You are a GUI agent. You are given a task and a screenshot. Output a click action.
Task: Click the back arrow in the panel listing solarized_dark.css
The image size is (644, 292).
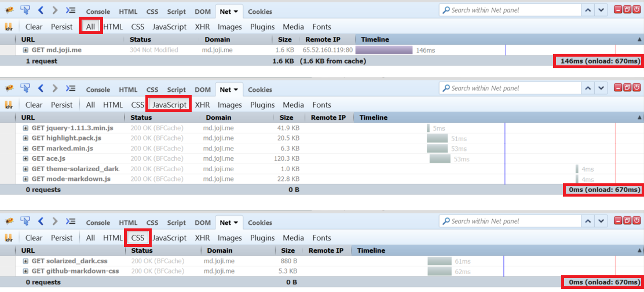pos(41,221)
